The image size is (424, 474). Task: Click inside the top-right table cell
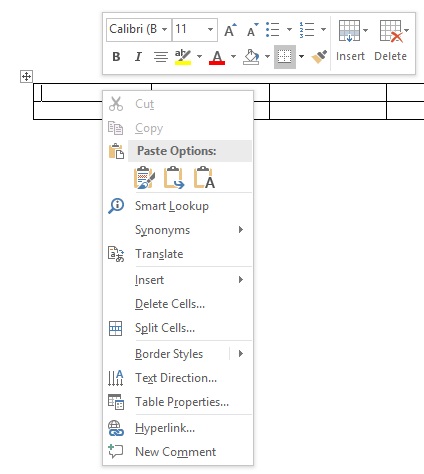click(405, 92)
